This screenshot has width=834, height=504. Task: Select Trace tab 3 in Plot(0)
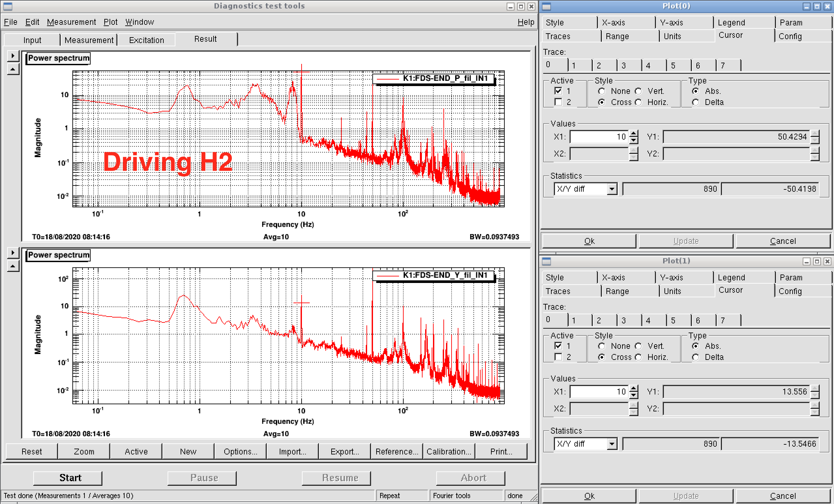(x=629, y=65)
